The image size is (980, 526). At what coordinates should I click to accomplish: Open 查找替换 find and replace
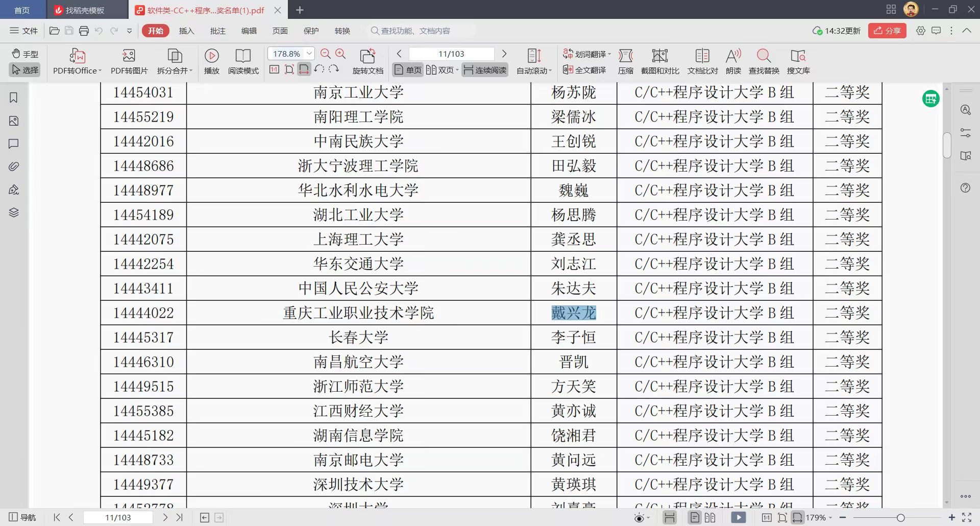(764, 56)
